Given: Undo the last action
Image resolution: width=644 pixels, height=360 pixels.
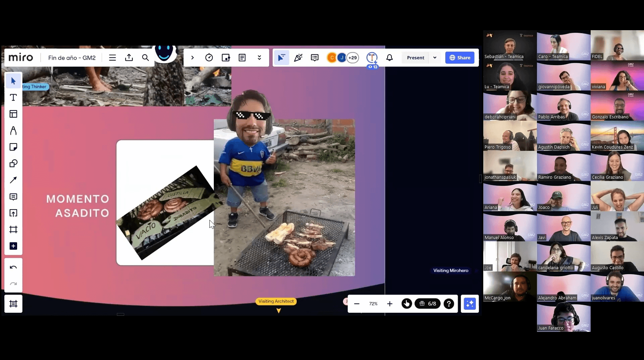Looking at the screenshot, I should coord(13,267).
